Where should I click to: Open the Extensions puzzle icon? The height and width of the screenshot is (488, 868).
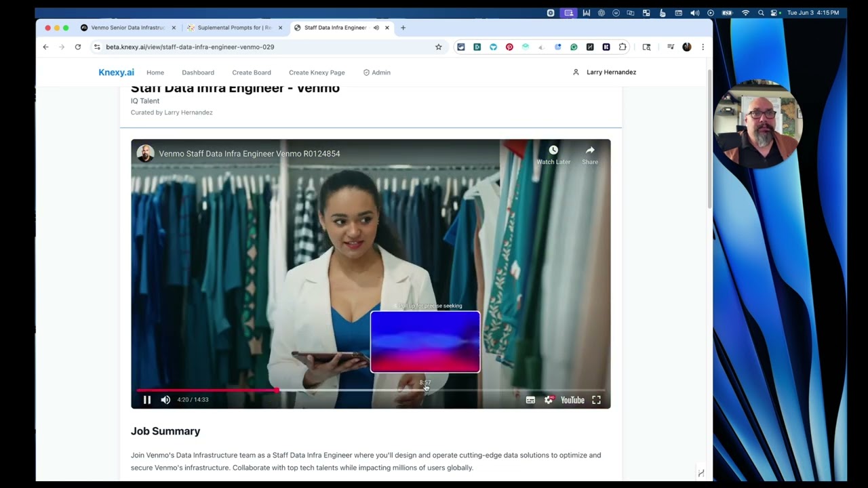[623, 47]
